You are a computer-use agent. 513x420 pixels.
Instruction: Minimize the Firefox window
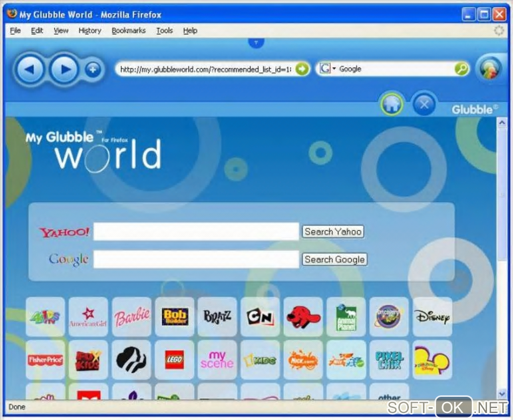coord(468,15)
